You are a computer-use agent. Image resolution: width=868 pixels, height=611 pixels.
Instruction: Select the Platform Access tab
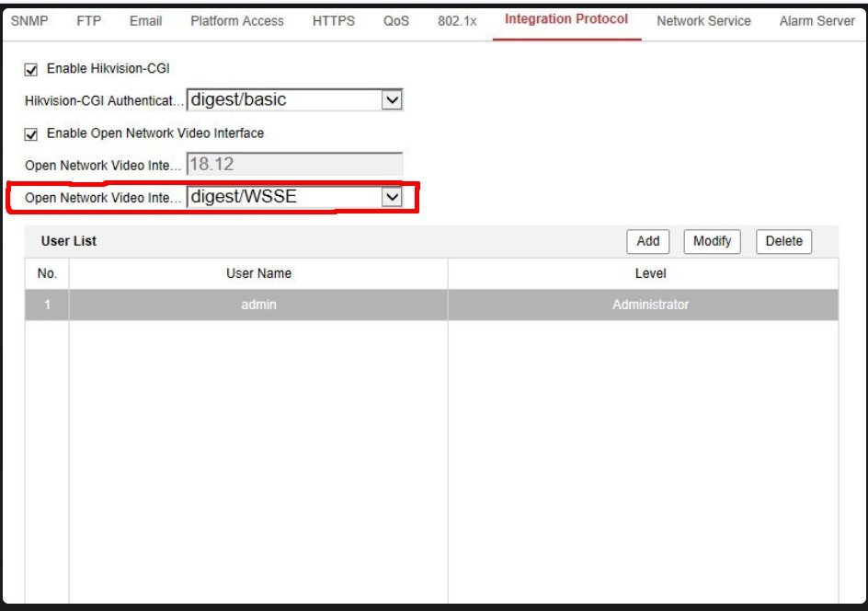[x=236, y=21]
